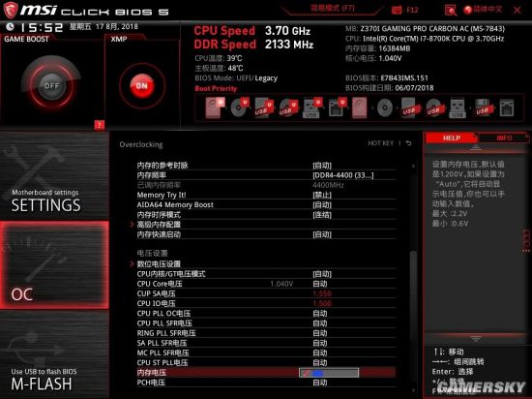
Task: Open the language selector globe icon
Action: 468,10
